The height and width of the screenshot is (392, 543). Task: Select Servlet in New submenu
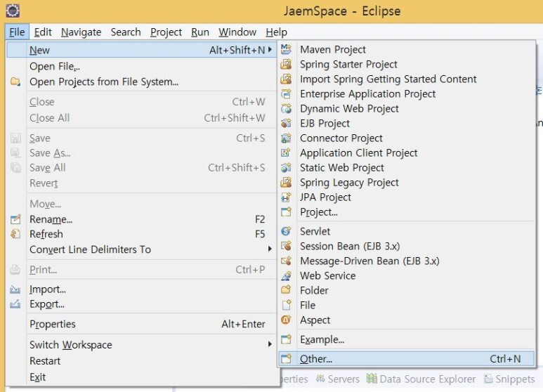click(407, 231)
